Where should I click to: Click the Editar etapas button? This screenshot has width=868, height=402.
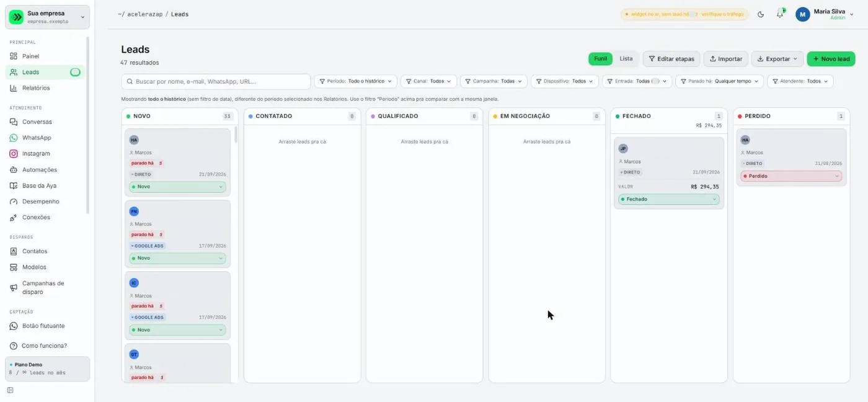(671, 59)
